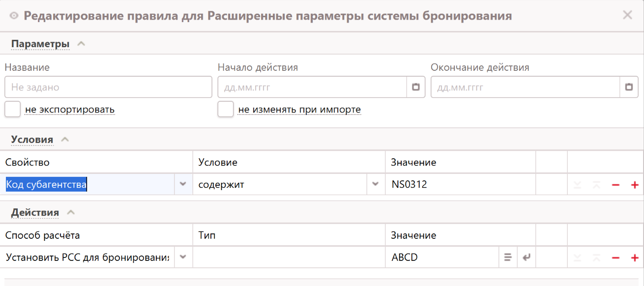The width and height of the screenshot is (644, 286).
Task: Open the 'содержит' condition dropdown
Action: (x=376, y=184)
